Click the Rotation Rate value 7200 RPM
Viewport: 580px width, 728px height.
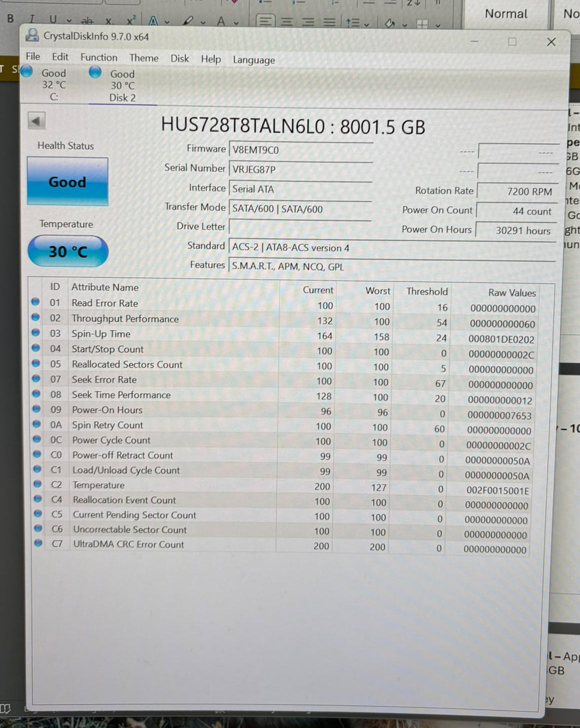[x=517, y=191]
